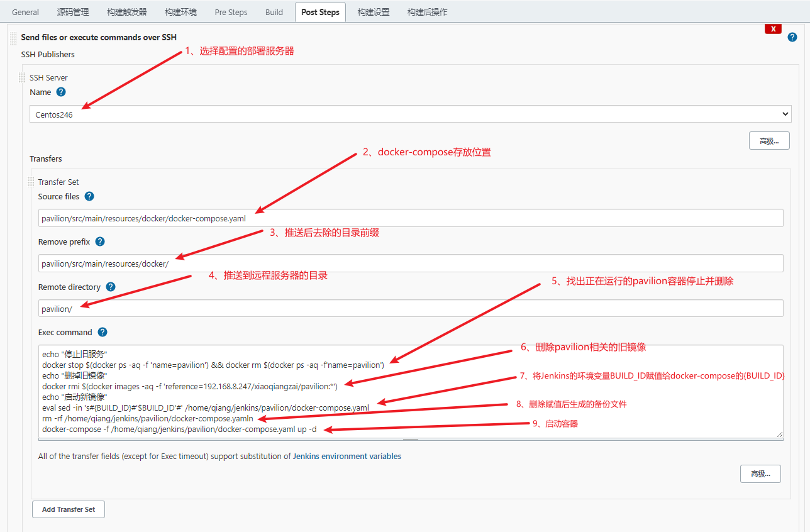
Task: Select the Post Steps tab
Action: [x=320, y=12]
